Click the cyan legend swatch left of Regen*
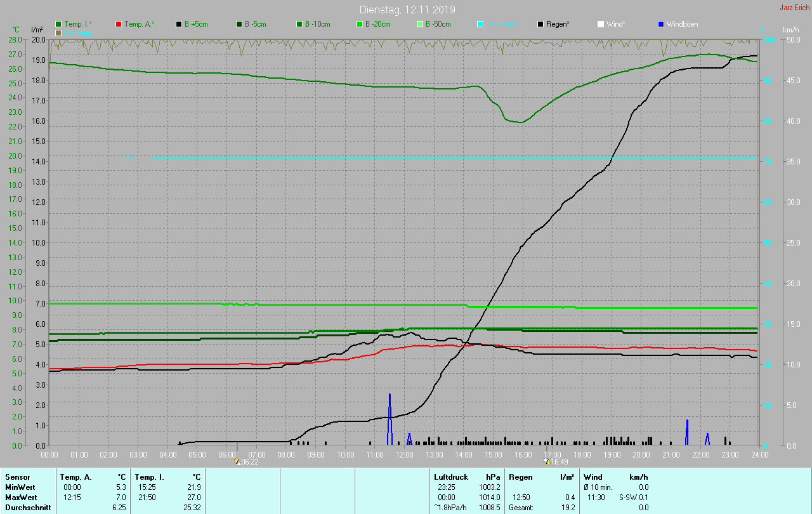 (480, 24)
